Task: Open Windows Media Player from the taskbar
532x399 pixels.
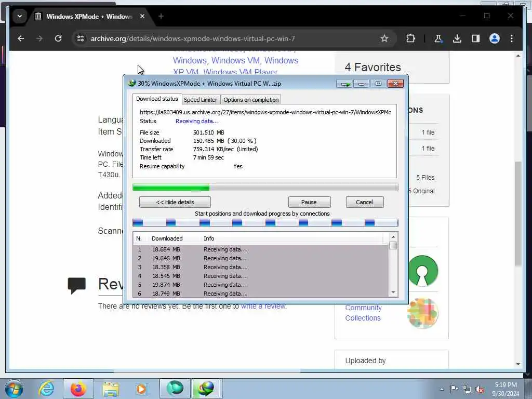Action: 141,389
